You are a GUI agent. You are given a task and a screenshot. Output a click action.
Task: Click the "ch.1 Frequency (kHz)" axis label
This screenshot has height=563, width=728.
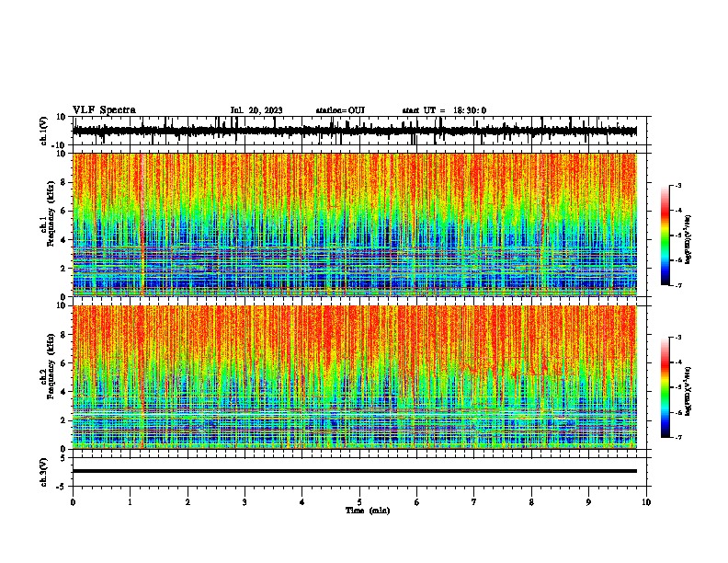[48, 214]
